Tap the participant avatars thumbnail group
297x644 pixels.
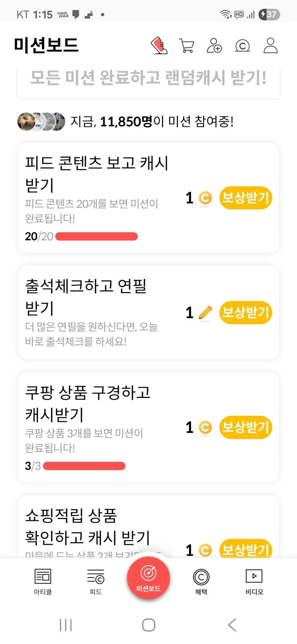click(x=41, y=122)
